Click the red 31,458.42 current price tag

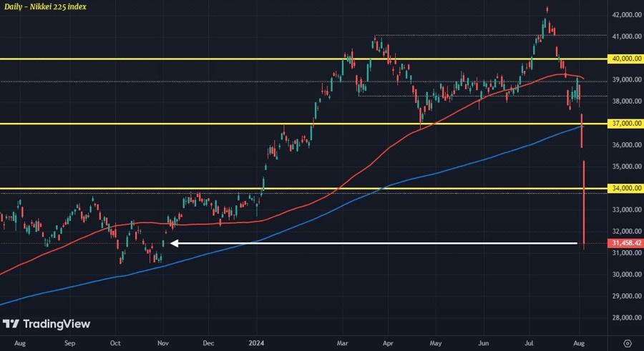pyautogui.click(x=625, y=243)
